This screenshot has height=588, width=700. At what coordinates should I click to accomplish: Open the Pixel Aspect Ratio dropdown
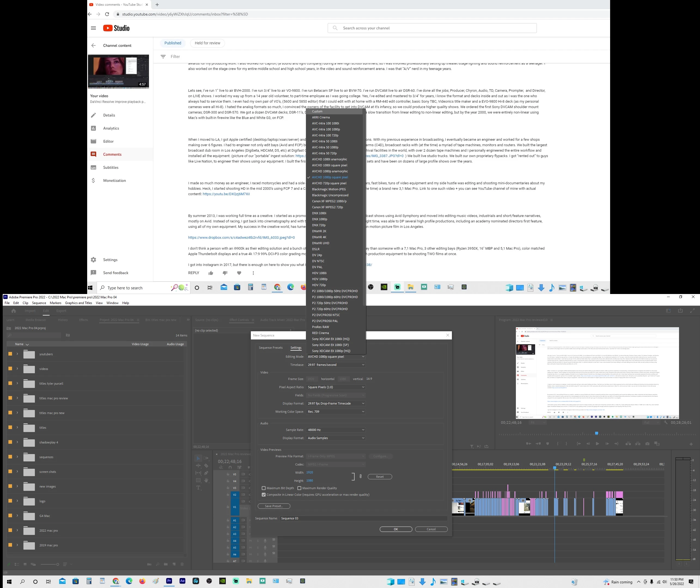pos(336,387)
